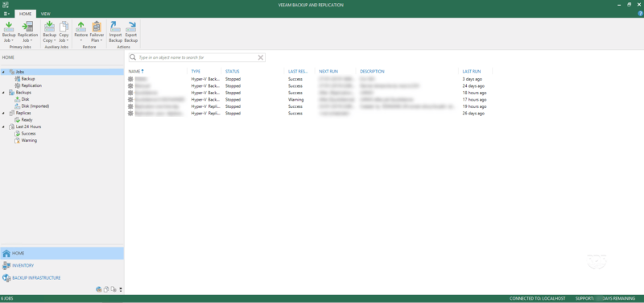Click the Backup Copy ribbon icon
644x303 pixels.
pos(49,27)
